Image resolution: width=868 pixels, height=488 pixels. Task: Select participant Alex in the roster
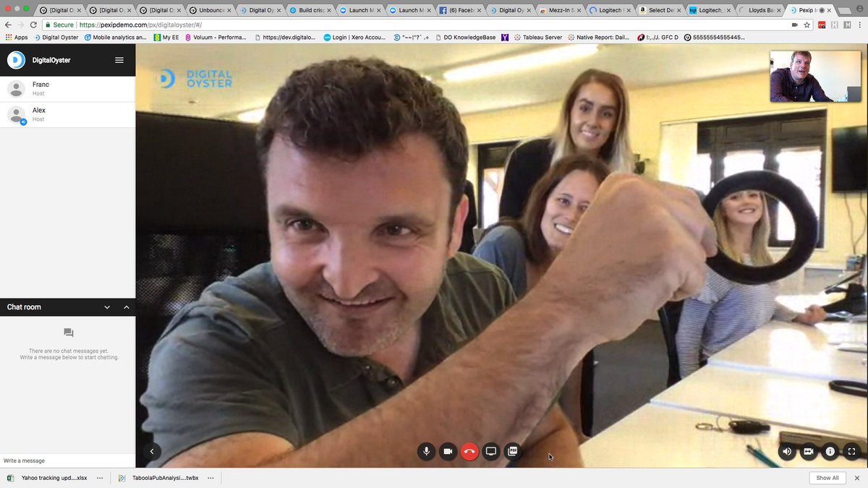tap(67, 115)
